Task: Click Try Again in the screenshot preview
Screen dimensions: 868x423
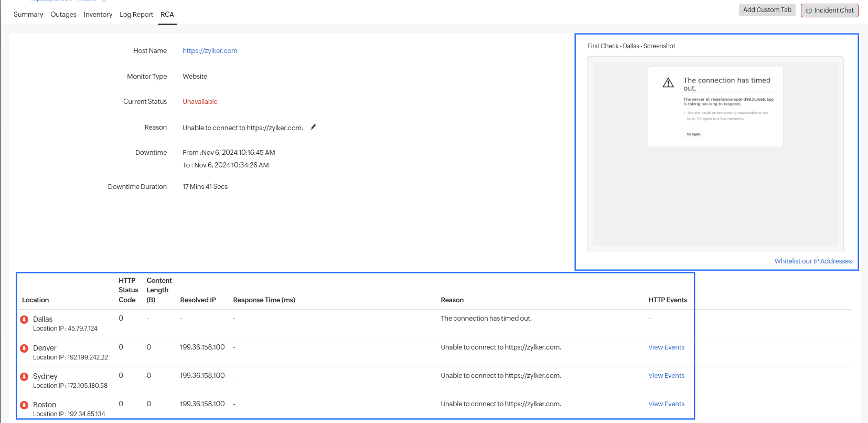Action: pyautogui.click(x=693, y=134)
